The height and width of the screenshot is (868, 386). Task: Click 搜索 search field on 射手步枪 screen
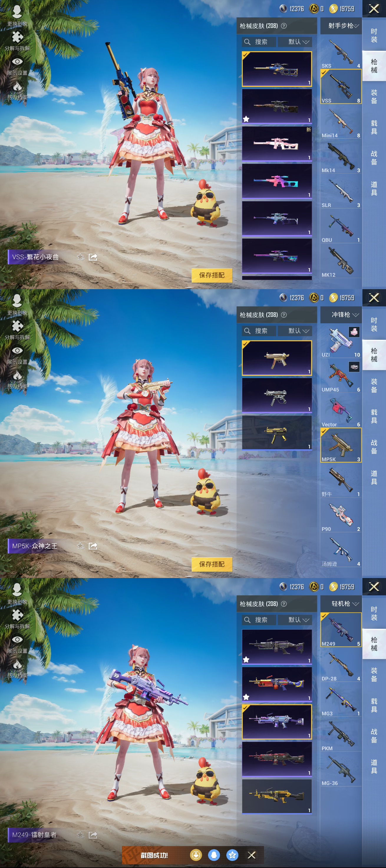pyautogui.click(x=259, y=42)
